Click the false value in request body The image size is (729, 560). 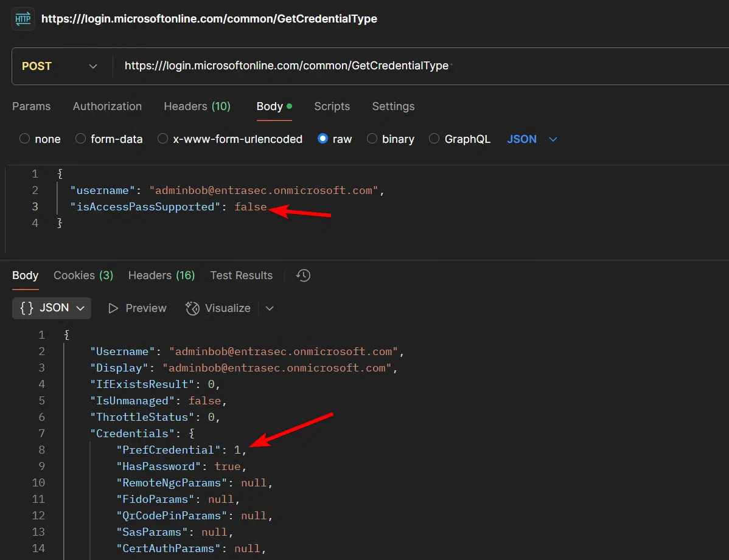pos(250,207)
